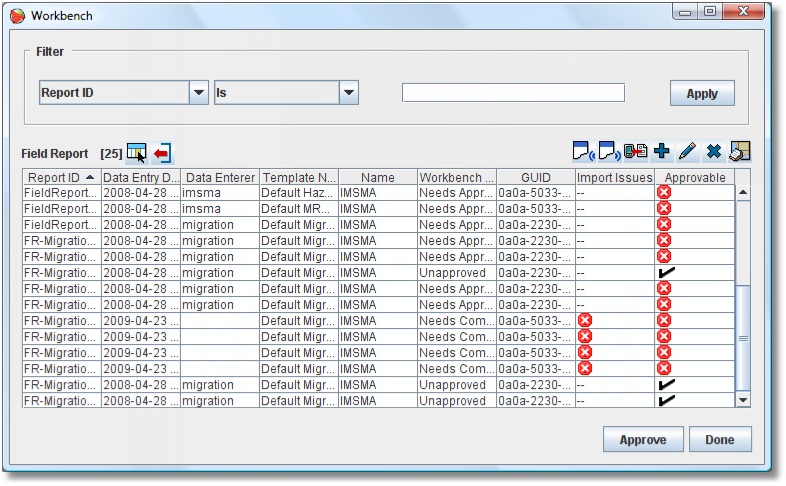The width and height of the screenshot is (786, 486).
Task: Click the rightmost toolbar icon after the delete X
Action: coord(739,151)
